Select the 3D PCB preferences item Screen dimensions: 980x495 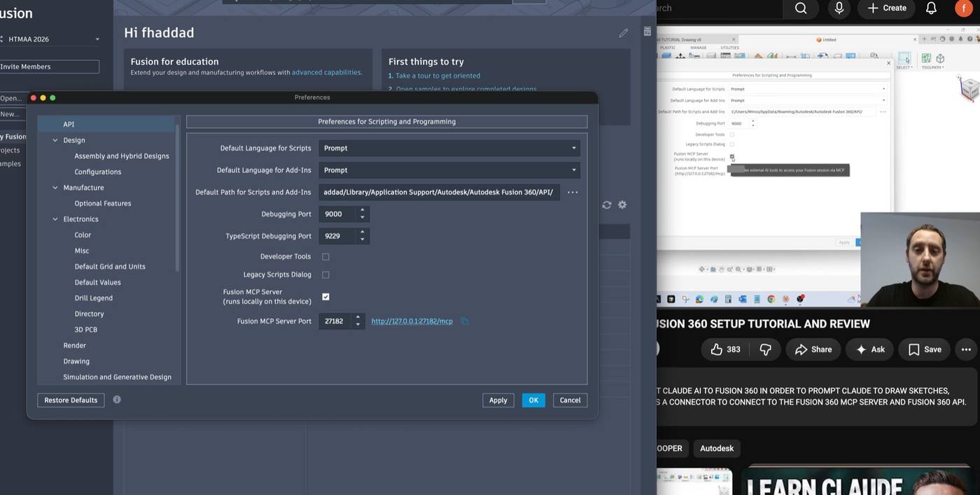85,330
